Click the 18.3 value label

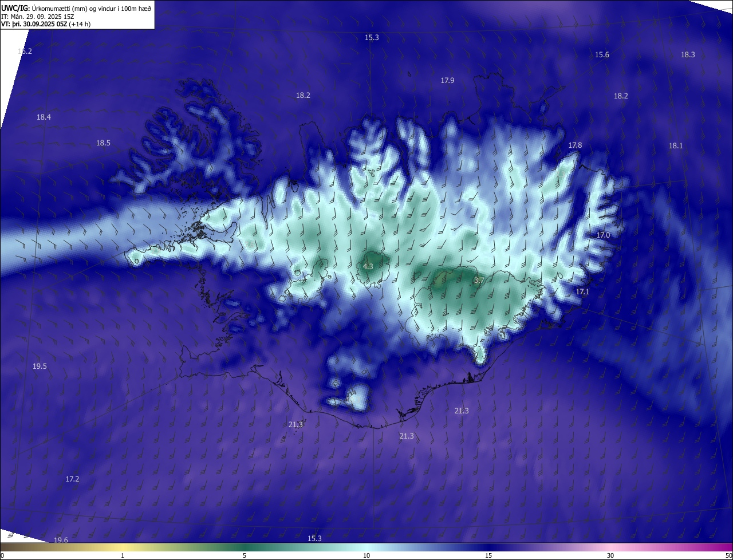688,55
